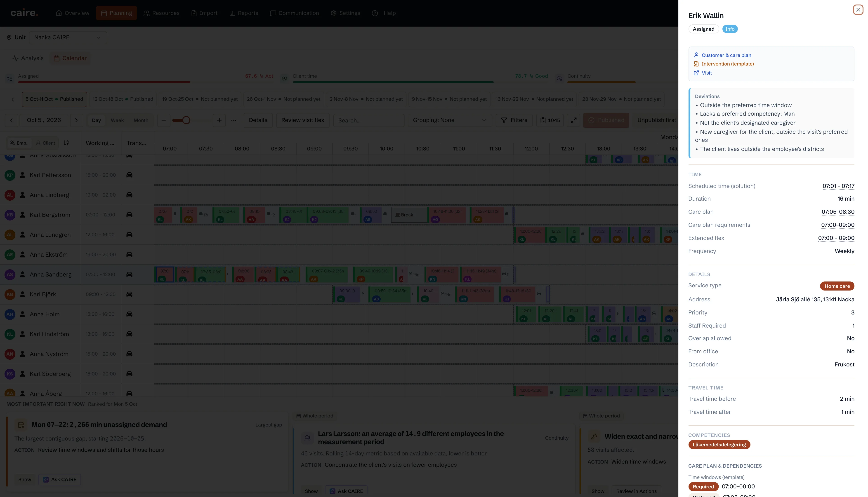Click the Home care service type tag
Viewport: 868px width, 497px height.
(x=837, y=286)
